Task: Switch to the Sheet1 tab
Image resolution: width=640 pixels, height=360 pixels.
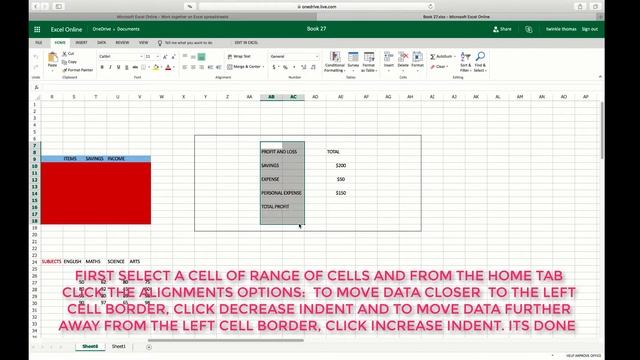Action: (x=119, y=347)
